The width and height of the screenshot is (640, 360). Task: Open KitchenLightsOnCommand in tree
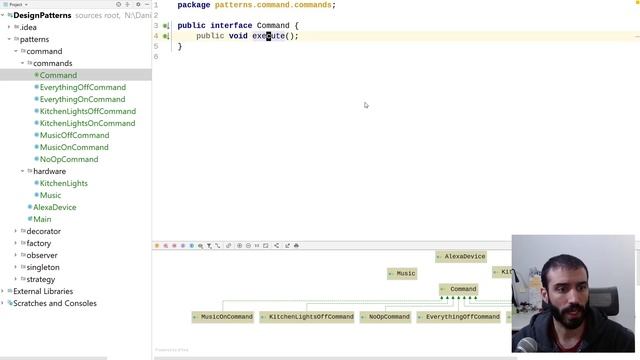point(87,123)
